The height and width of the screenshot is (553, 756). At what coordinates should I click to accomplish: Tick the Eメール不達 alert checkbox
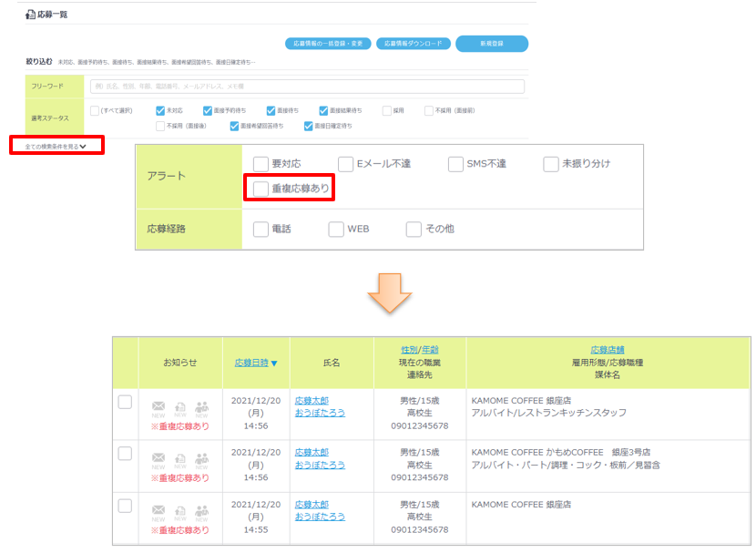click(x=345, y=164)
